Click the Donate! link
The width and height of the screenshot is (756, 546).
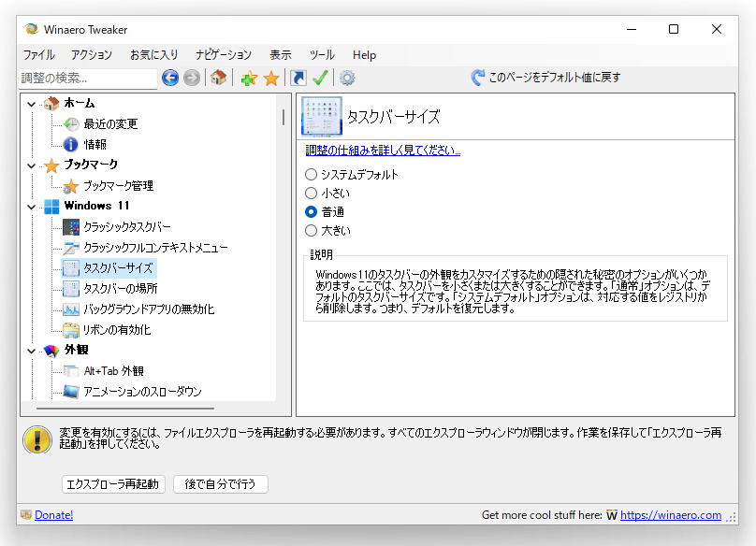click(54, 515)
